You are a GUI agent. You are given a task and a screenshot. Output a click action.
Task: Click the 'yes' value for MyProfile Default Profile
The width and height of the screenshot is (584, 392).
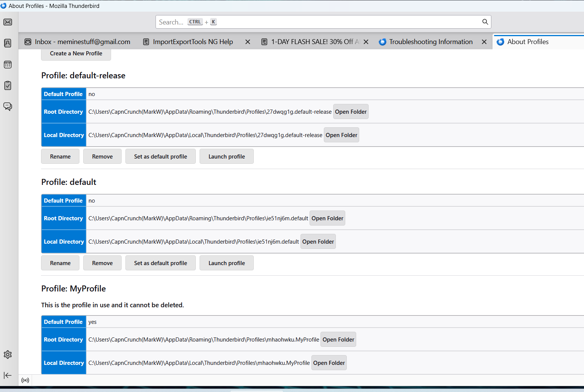tap(93, 322)
